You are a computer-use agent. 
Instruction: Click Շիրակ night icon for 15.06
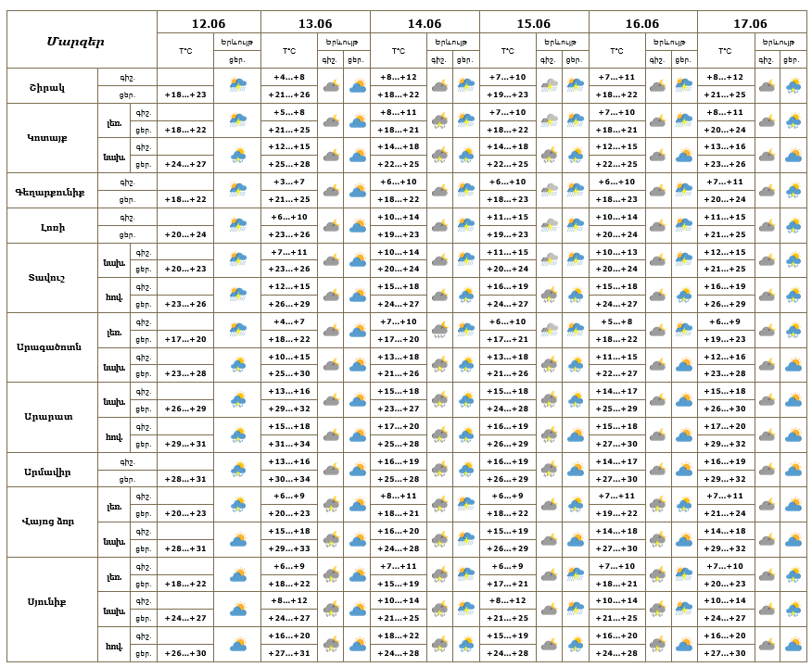click(549, 85)
